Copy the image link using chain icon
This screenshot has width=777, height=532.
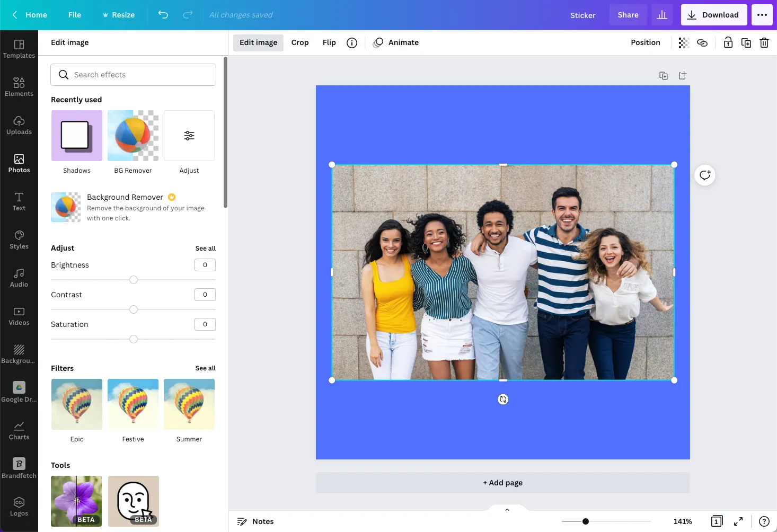click(702, 42)
